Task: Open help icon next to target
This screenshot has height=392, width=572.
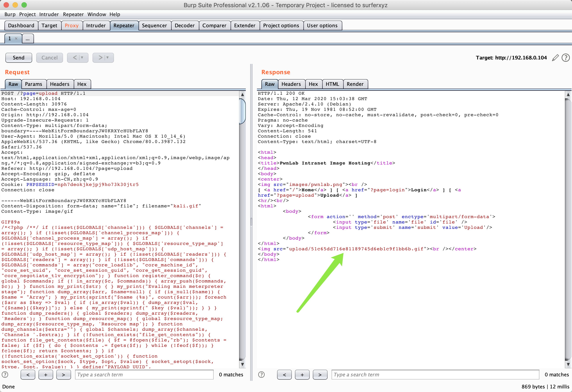Action: [566, 58]
